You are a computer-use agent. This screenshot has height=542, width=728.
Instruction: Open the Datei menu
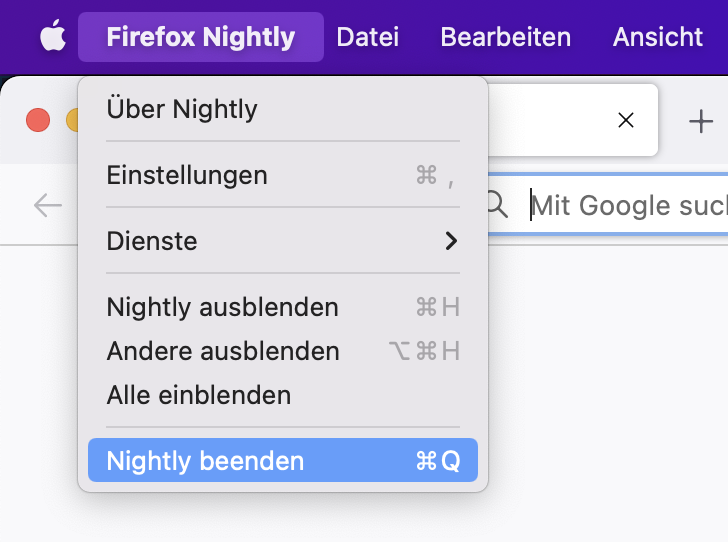point(367,37)
